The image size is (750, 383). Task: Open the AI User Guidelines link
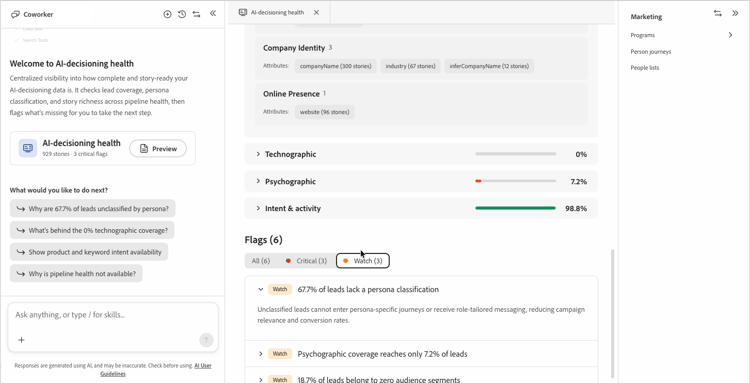[x=155, y=370]
